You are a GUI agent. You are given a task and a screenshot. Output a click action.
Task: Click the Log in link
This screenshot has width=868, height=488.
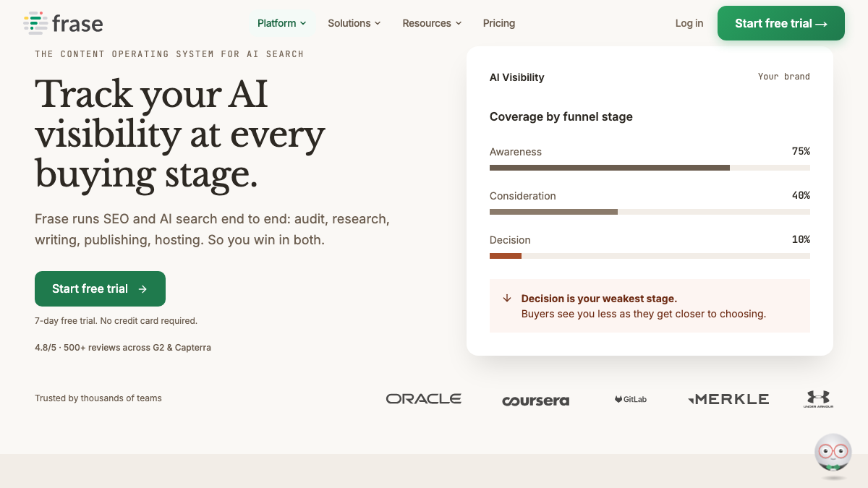click(x=689, y=23)
